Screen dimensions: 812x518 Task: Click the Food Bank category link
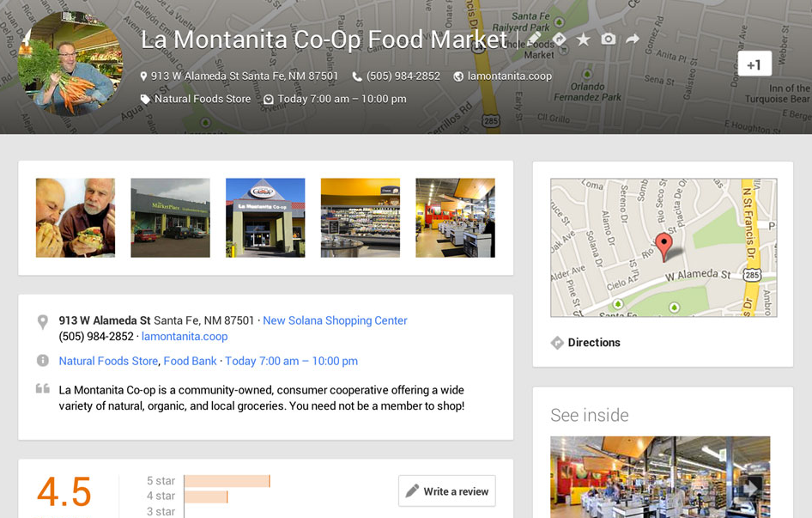pyautogui.click(x=190, y=361)
